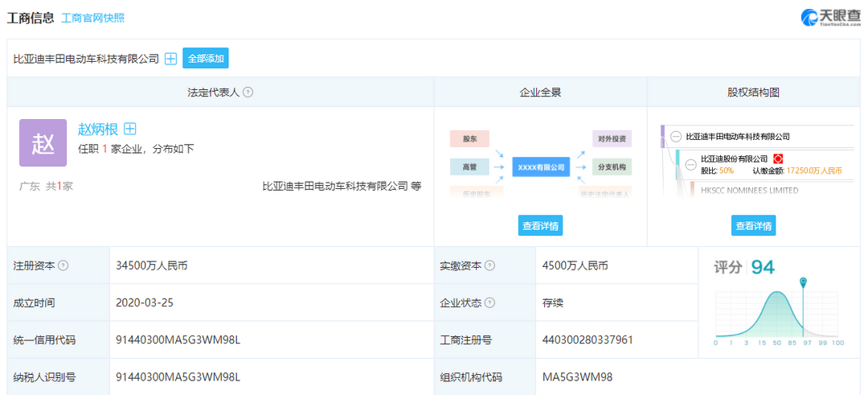This screenshot has height=395, width=868.
Task: Collapse 比亚迪丰田电动车科技有限公司 equity tree node
Action: click(x=676, y=136)
